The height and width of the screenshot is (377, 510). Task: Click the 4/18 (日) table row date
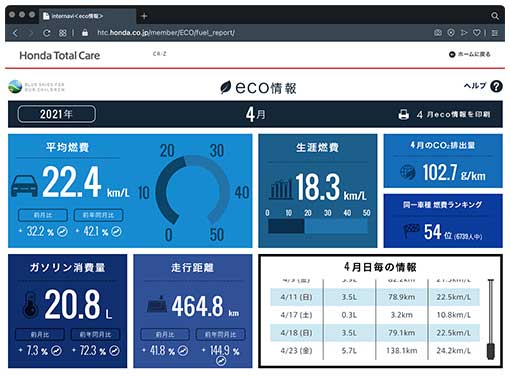pos(296,333)
